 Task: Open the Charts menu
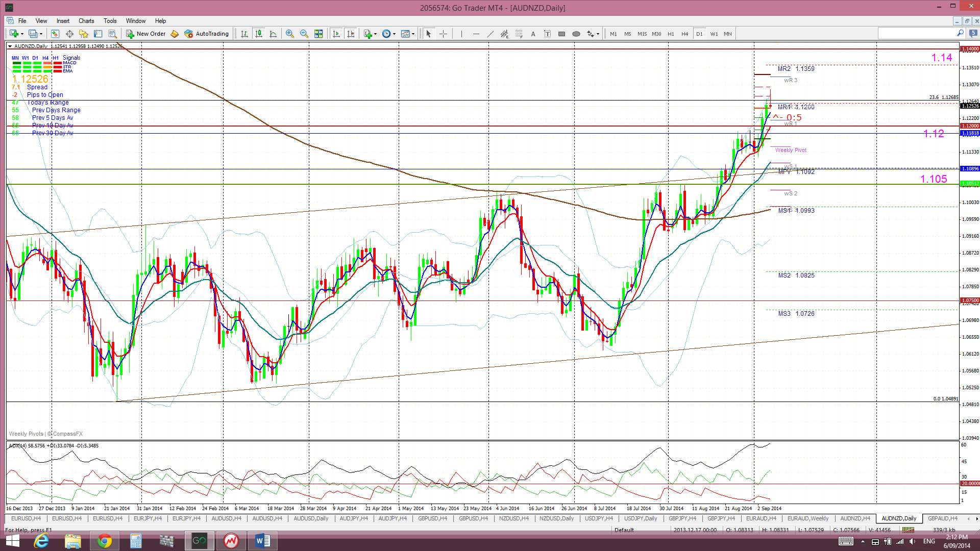86,21
